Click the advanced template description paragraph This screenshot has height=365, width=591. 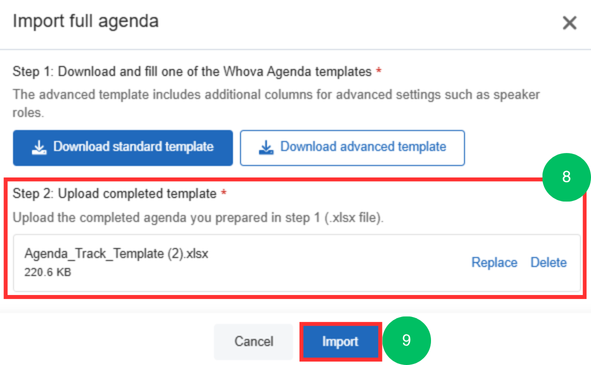[276, 103]
